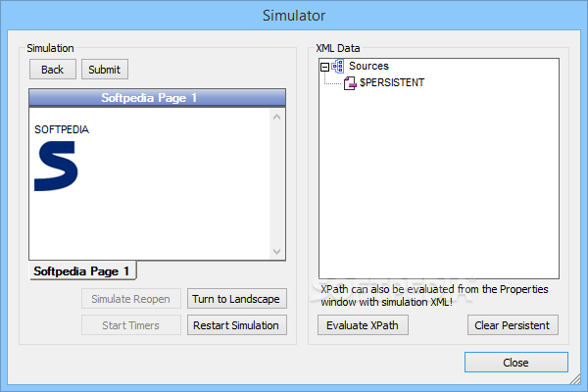Click the Start Timers button

(x=131, y=325)
